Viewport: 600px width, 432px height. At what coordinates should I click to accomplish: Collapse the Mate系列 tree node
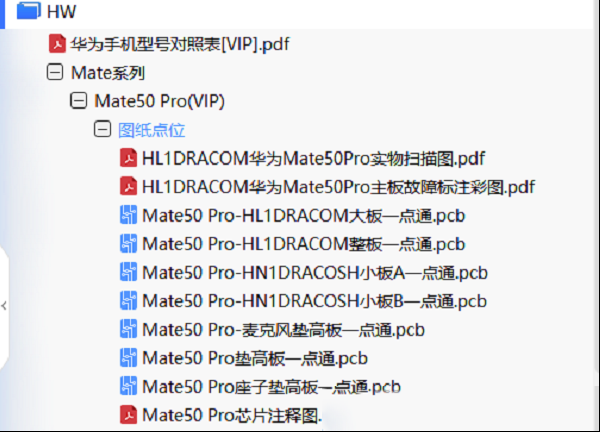click(55, 72)
